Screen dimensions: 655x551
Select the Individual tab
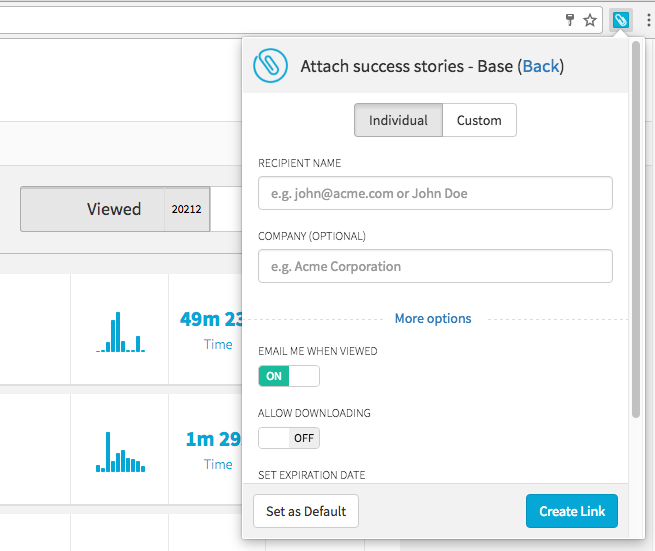pos(398,120)
